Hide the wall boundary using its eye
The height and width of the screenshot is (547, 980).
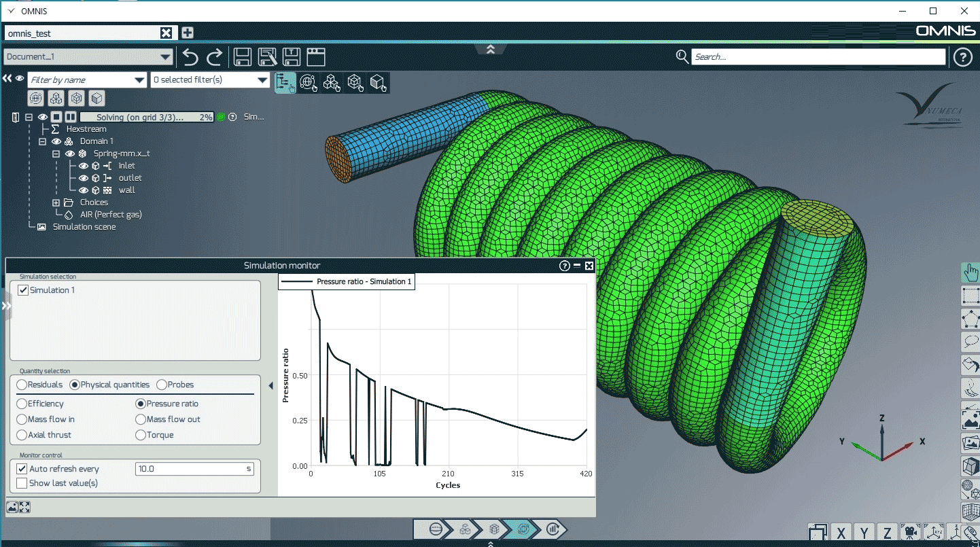tap(84, 190)
